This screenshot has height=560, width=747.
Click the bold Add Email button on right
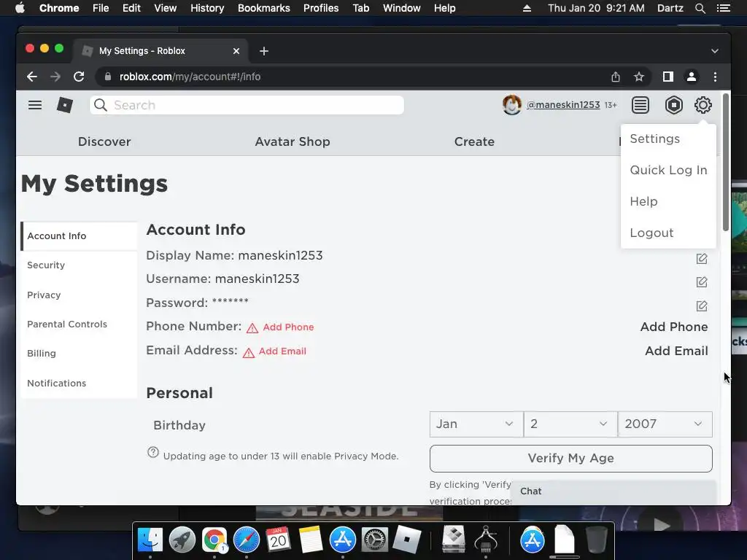pyautogui.click(x=676, y=351)
